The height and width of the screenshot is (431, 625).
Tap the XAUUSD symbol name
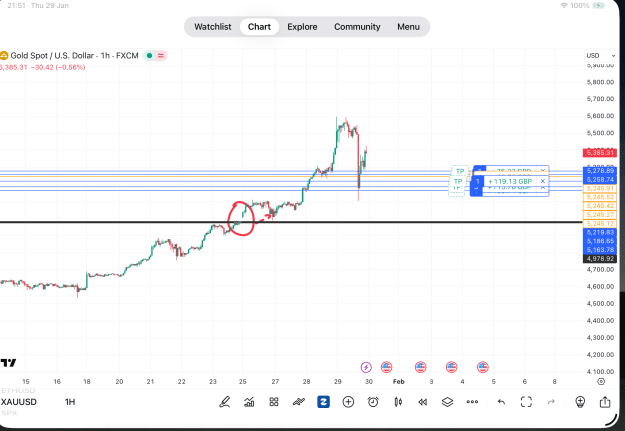pos(19,402)
